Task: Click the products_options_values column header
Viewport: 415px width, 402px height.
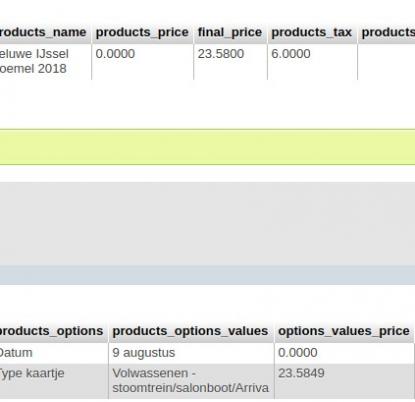Action: tap(191, 332)
